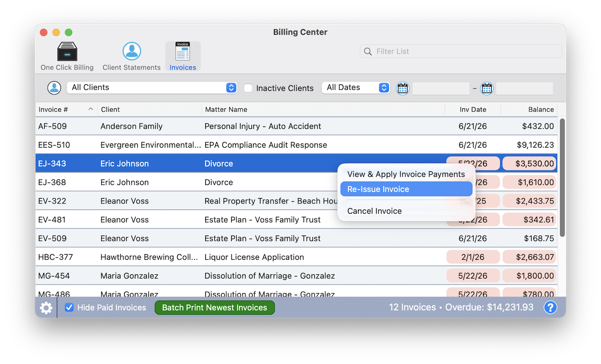Click the search magnifier icon in Filter List

click(368, 52)
